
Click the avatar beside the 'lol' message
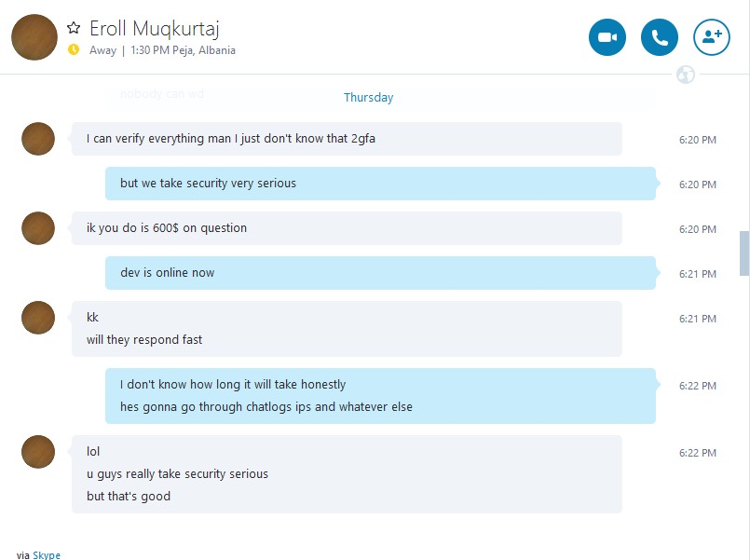[38, 451]
